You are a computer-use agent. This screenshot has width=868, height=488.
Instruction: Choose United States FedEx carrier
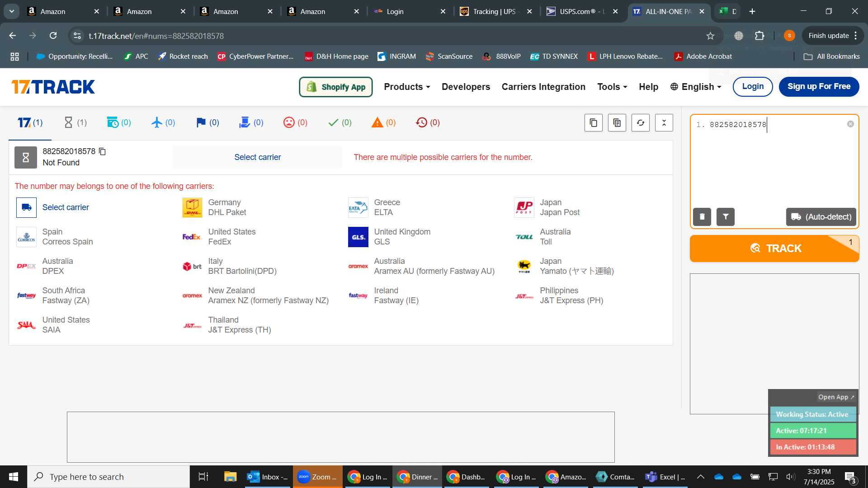point(219,237)
